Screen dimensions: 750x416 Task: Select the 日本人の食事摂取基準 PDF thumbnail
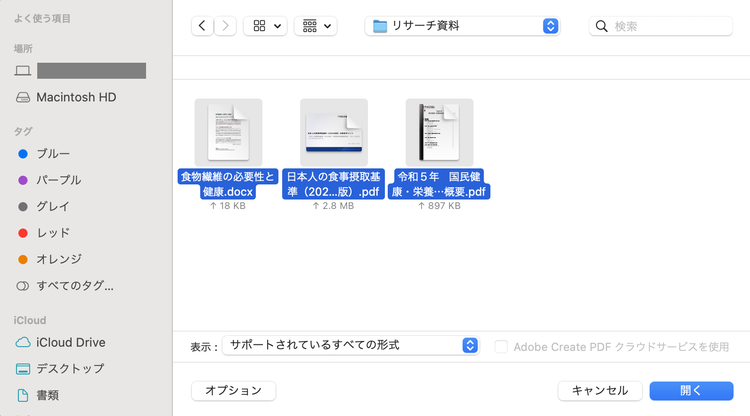coord(333,132)
